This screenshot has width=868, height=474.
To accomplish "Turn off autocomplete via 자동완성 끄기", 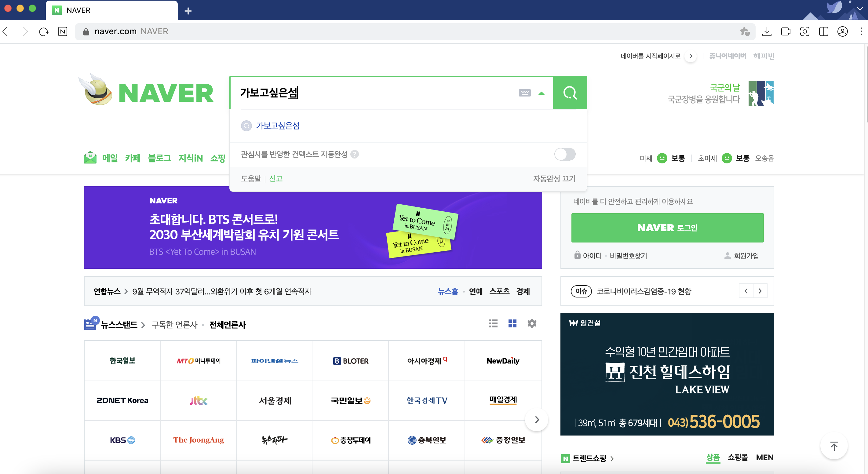I will click(554, 179).
